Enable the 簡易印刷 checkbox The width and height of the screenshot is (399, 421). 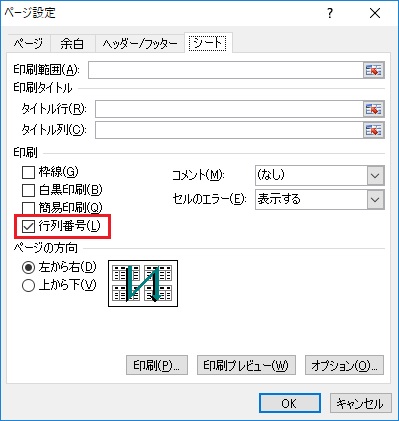point(28,208)
